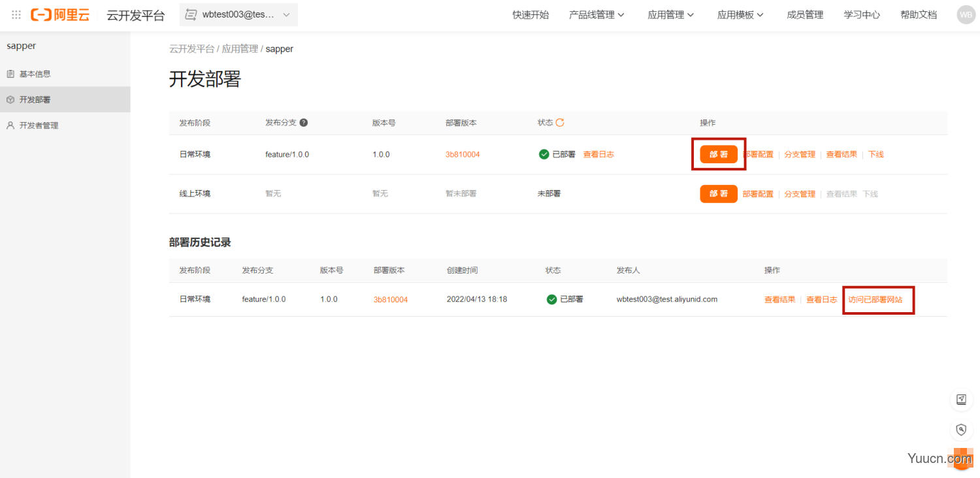
Task: Click 云开发平台 header title
Action: click(136, 15)
